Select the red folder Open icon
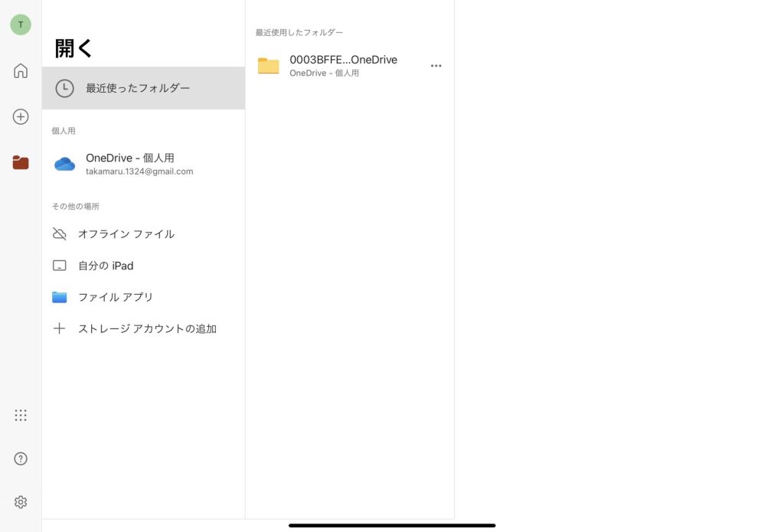This screenshot has width=784, height=532. (x=21, y=162)
